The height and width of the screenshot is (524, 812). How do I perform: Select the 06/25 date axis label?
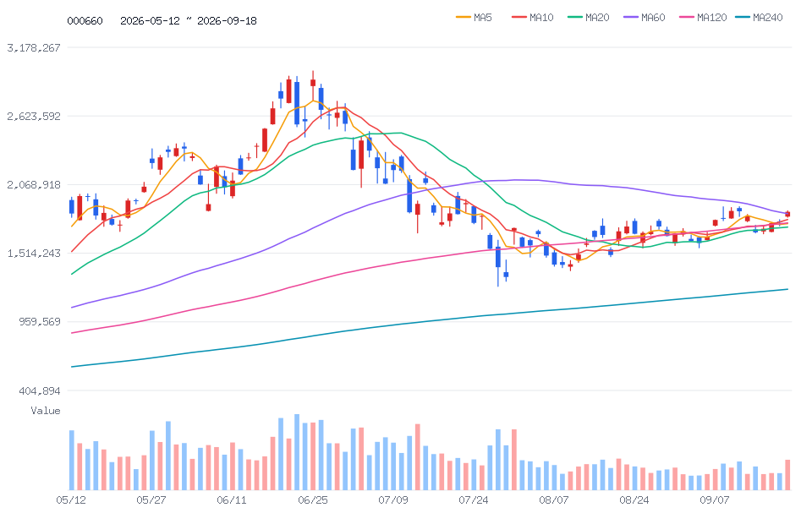313,500
